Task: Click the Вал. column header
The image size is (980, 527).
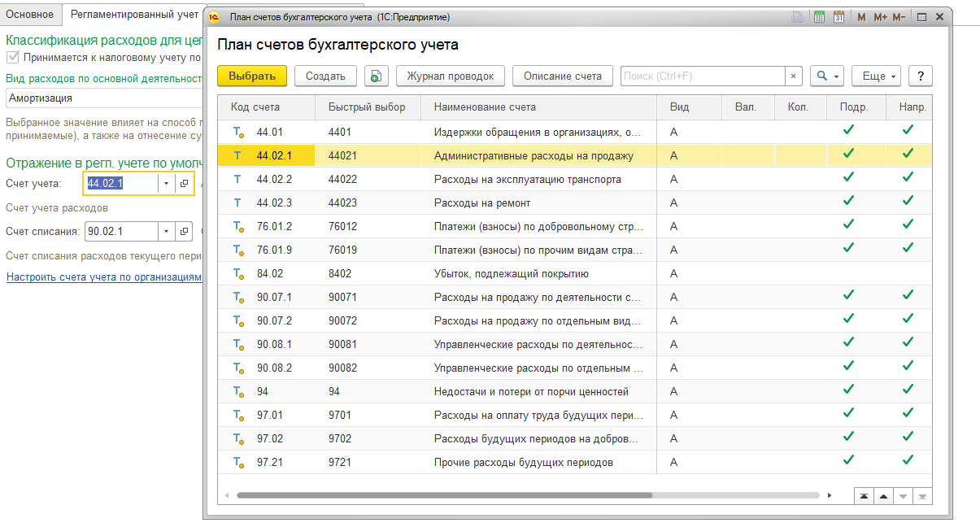Action: tap(747, 107)
